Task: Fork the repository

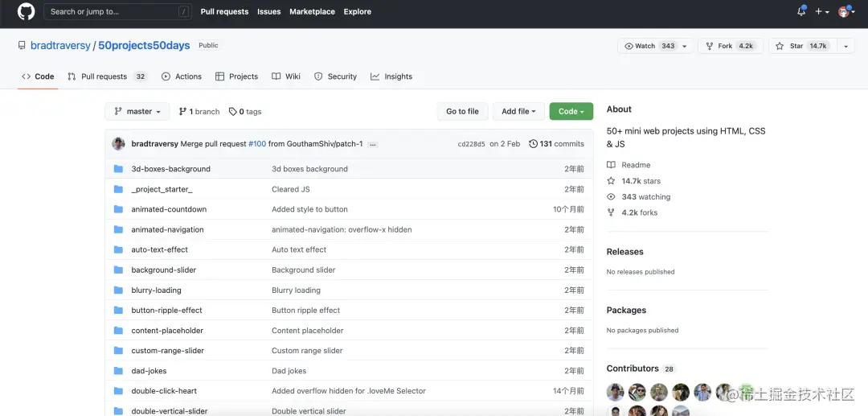Action: [731, 46]
